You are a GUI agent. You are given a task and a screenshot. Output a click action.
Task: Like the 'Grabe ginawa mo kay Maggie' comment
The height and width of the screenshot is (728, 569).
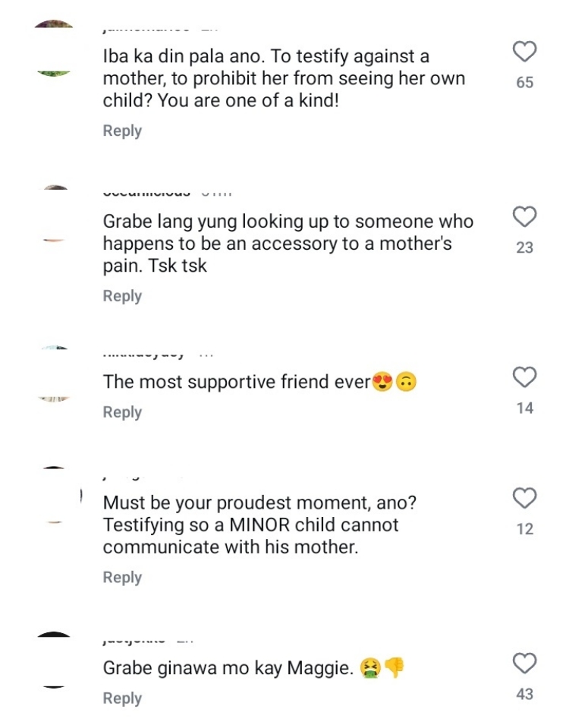click(525, 663)
